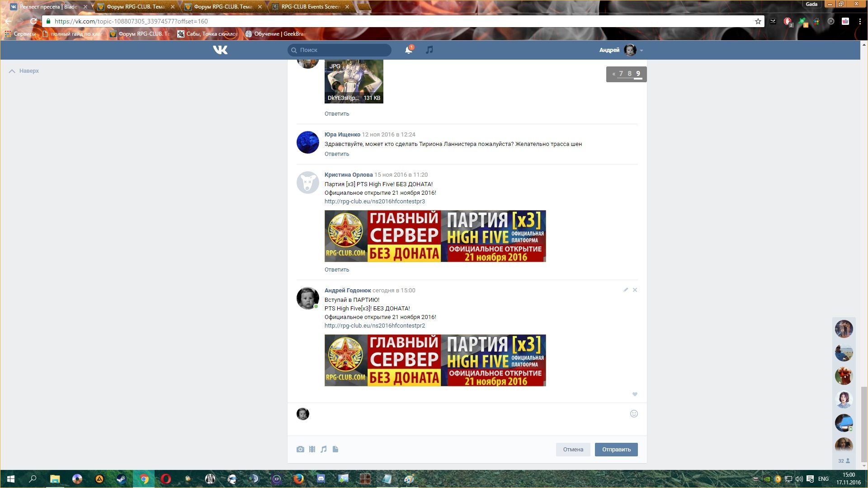
Task: Attach a document to the reply
Action: pos(335,449)
